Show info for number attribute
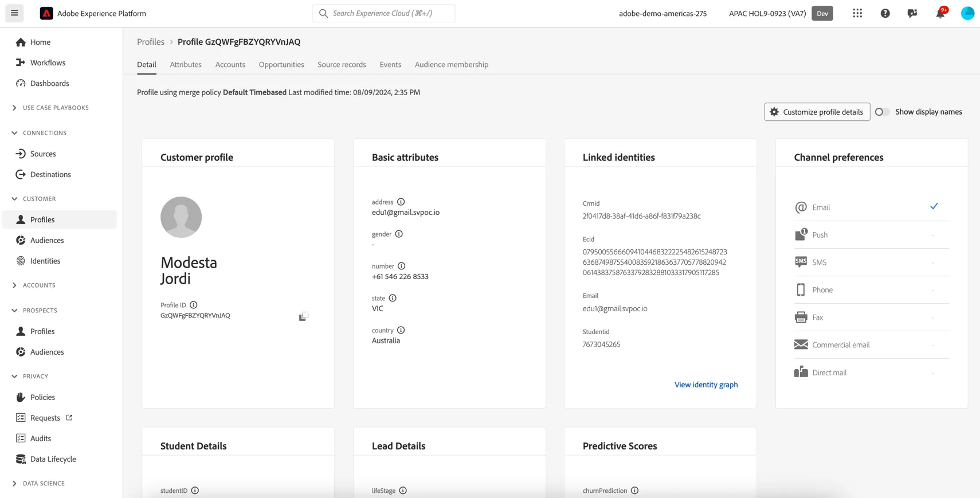The image size is (980, 498). [402, 266]
